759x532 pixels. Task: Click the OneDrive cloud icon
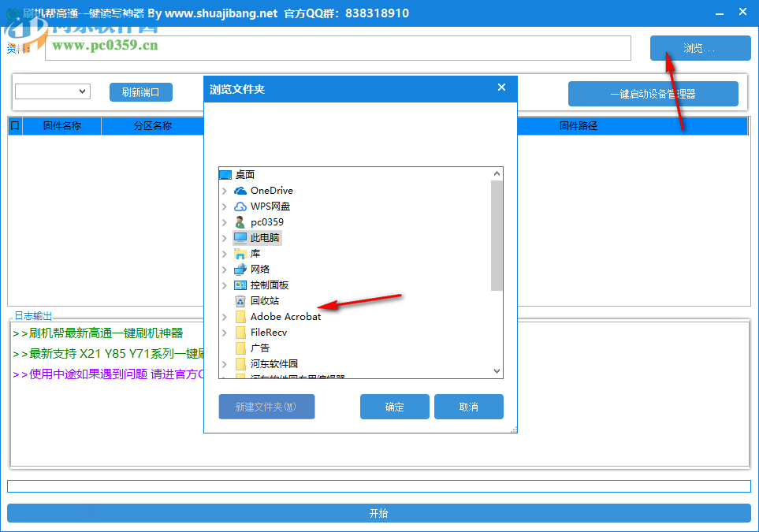(240, 191)
